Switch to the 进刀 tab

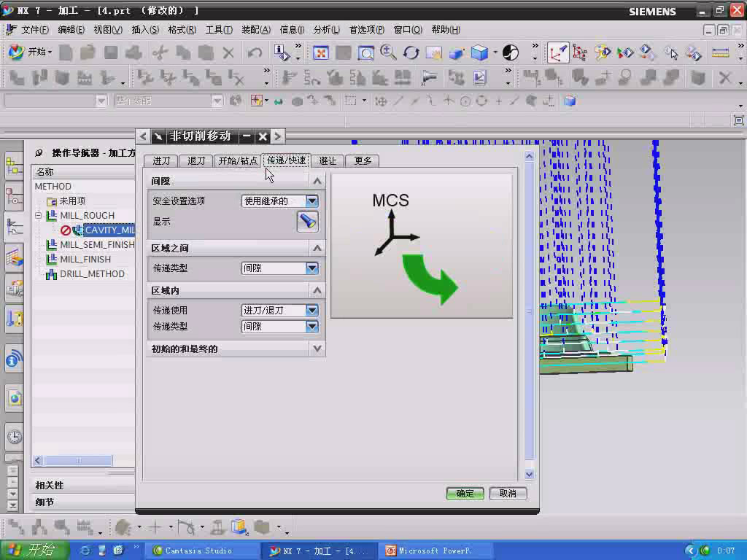pyautogui.click(x=161, y=161)
